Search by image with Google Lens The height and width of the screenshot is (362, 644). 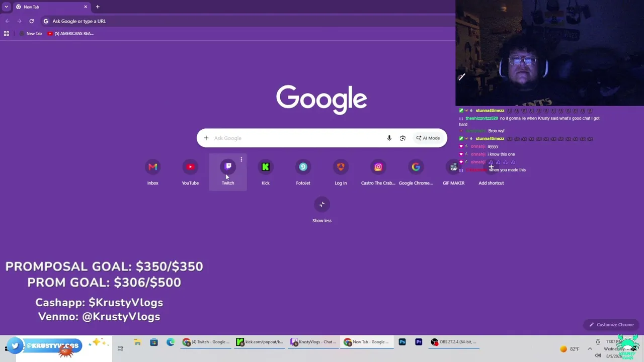[403, 138]
